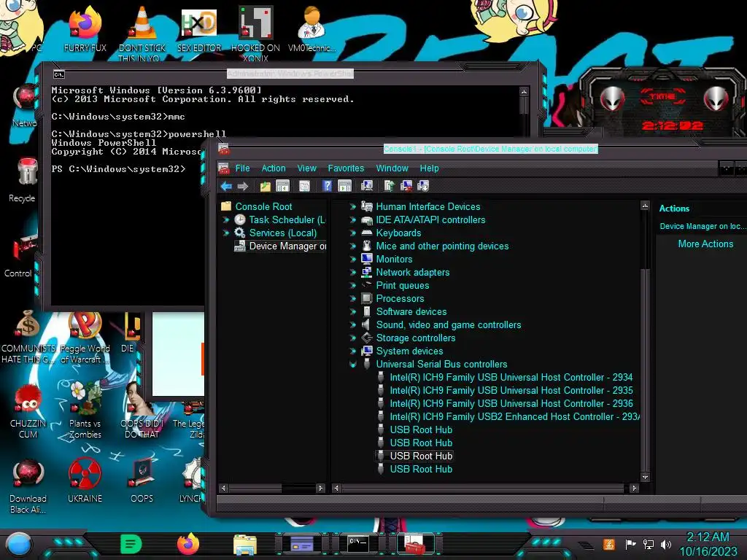Click the Up One Level folder icon
Viewport: 747px width, 560px height.
[266, 186]
